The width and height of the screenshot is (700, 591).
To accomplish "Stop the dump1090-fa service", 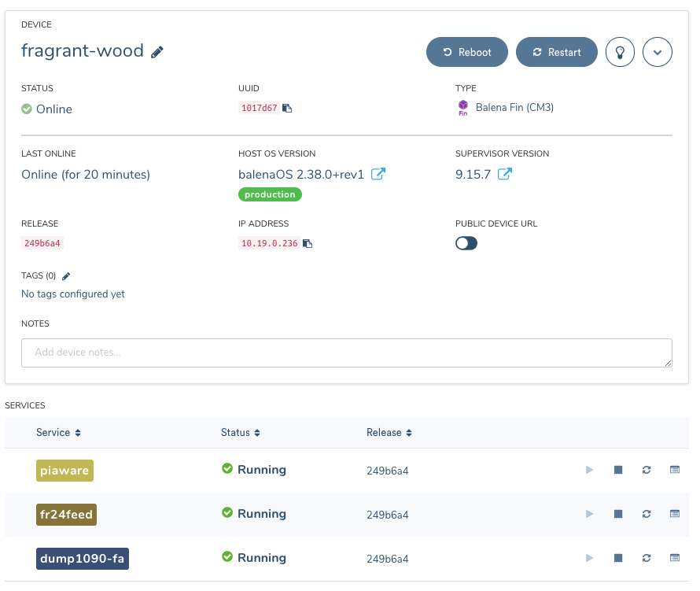I will pyautogui.click(x=618, y=557).
